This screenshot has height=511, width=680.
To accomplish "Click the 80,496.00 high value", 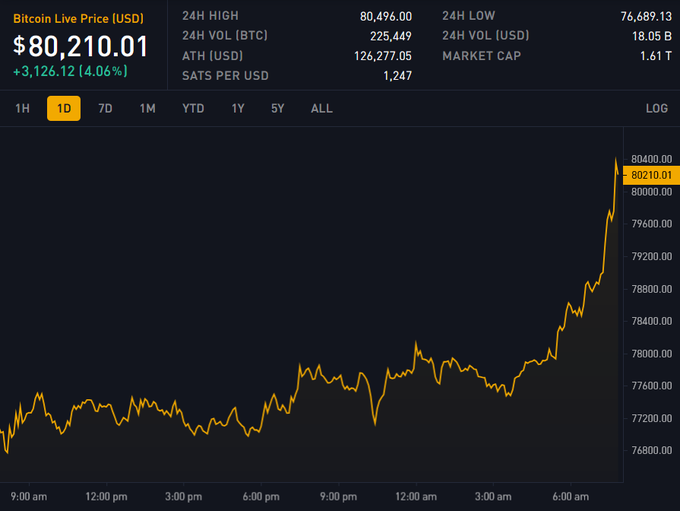I will coord(386,16).
